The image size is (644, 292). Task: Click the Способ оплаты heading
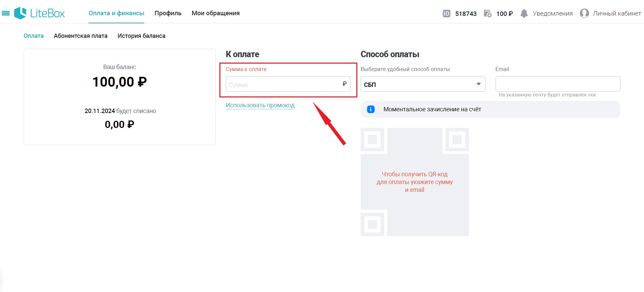(390, 54)
